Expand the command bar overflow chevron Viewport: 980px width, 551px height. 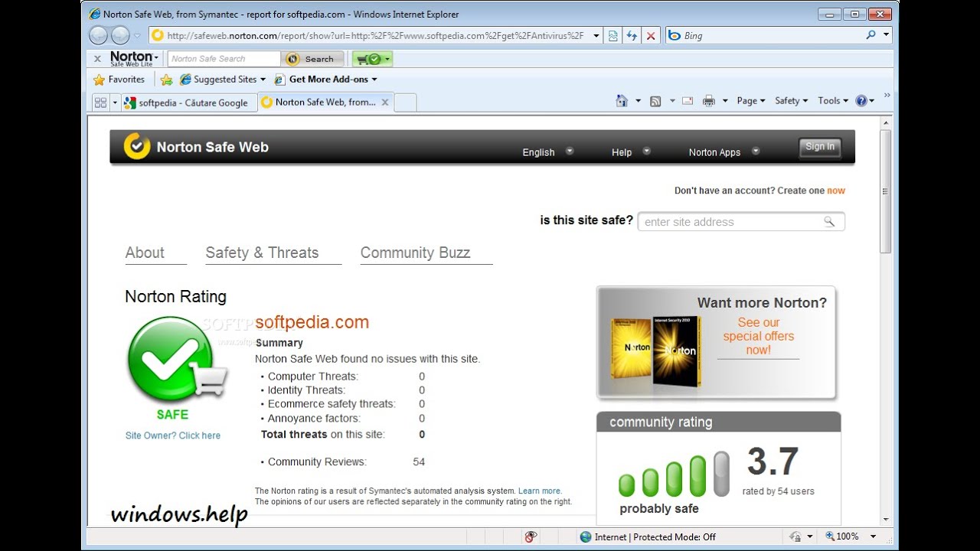coord(887,96)
